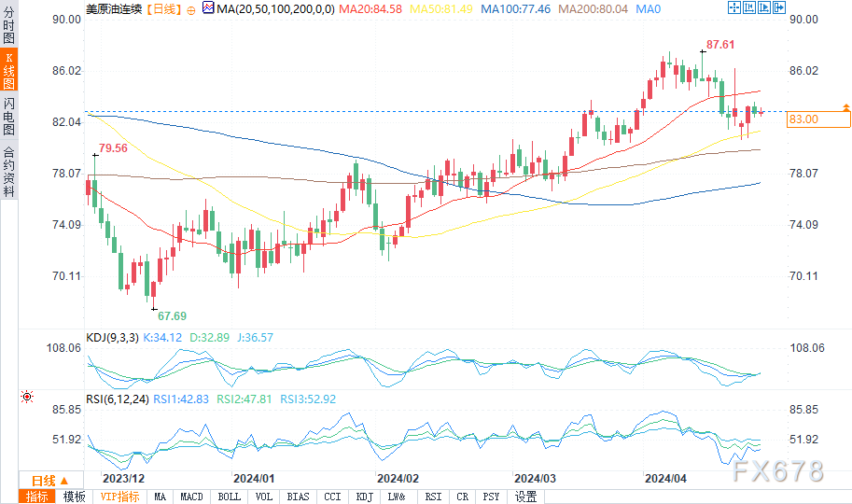
Task: Click the 87.61 high price marker
Action: coord(720,45)
